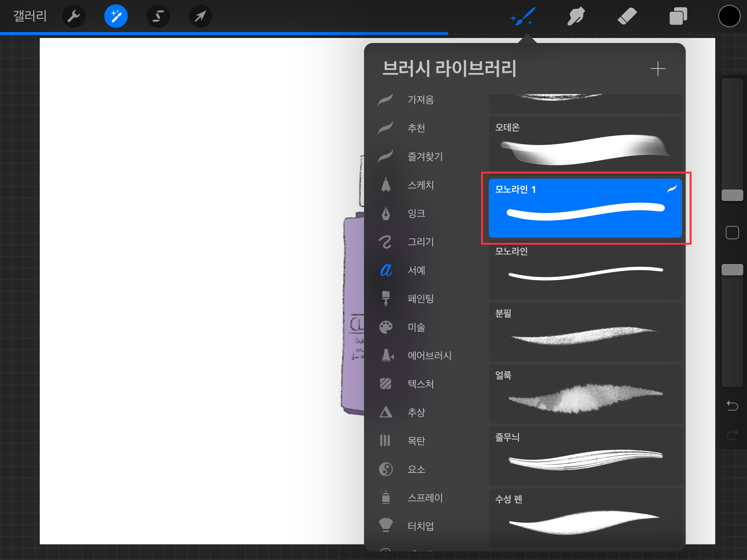Tap the Adjustments magic wand icon
The image size is (747, 560).
coord(116,16)
